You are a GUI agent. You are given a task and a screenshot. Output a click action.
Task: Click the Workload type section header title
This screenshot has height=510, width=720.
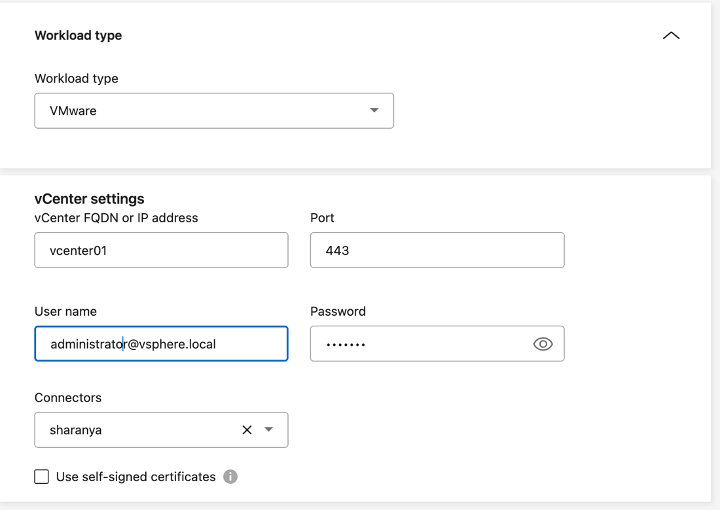point(78,35)
